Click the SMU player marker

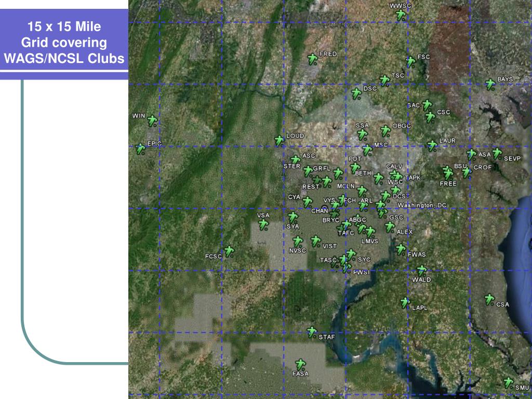[x=508, y=383]
